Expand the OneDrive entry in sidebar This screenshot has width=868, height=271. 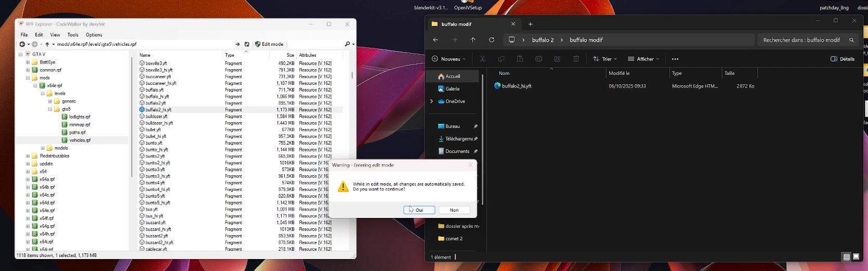(x=431, y=101)
